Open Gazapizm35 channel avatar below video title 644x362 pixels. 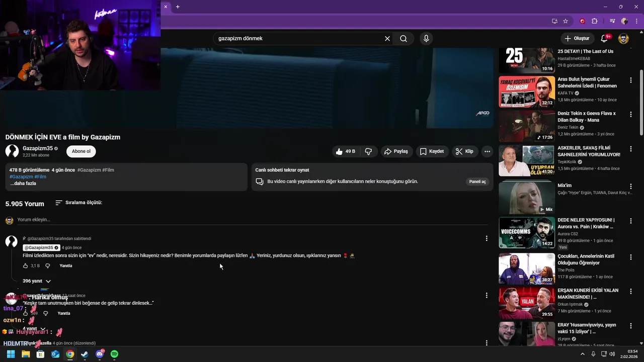(x=12, y=151)
